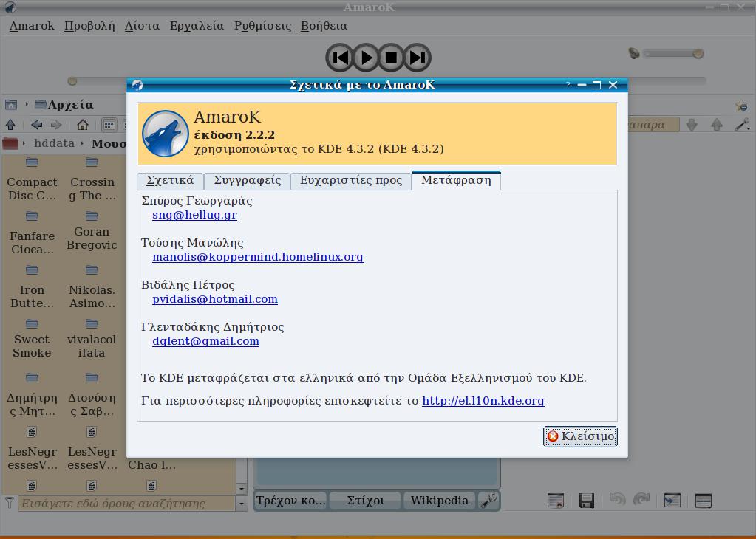Screen dimensions: 756x539
Task: Select the Μετάφραση tab
Action: [456, 180]
